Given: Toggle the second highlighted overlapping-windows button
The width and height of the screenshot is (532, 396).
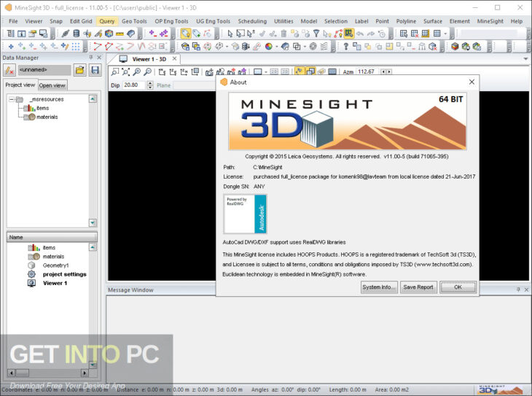Looking at the screenshot, I should tap(310, 71).
